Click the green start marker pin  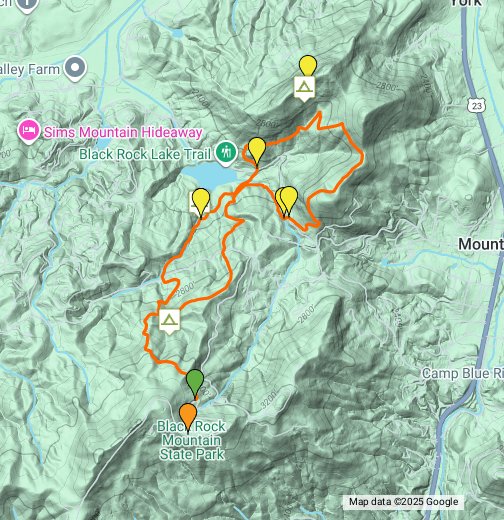click(x=195, y=383)
